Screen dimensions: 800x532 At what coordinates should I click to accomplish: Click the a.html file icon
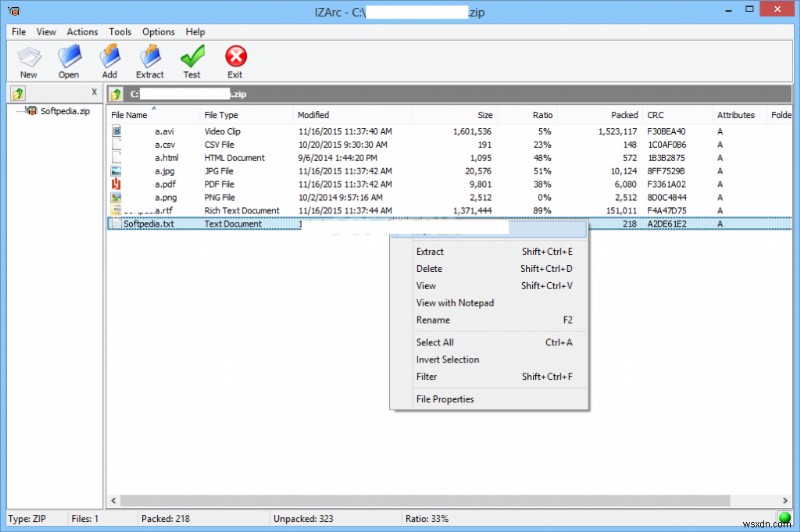click(117, 158)
